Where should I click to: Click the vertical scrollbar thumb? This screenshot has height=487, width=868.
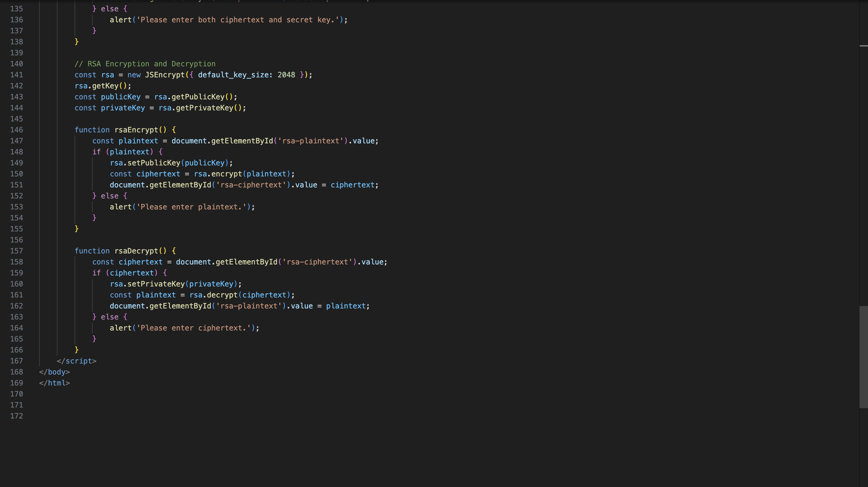point(863,356)
